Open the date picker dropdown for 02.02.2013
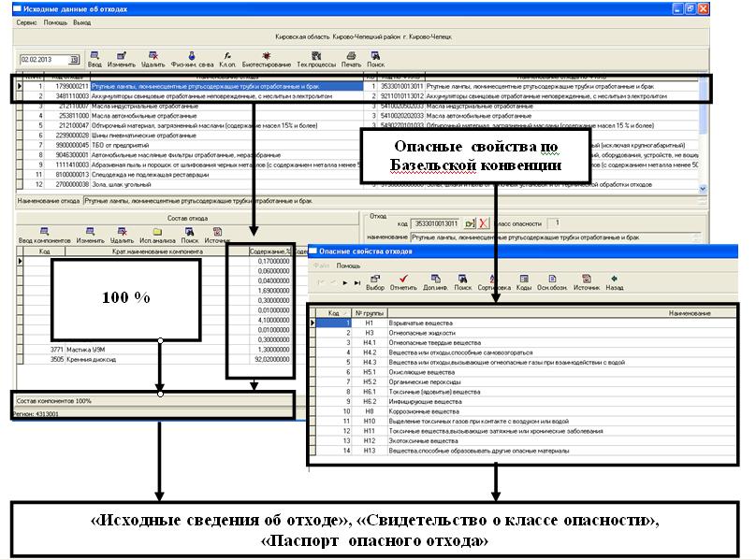Screen dimensions: 756x560 pos(75,60)
